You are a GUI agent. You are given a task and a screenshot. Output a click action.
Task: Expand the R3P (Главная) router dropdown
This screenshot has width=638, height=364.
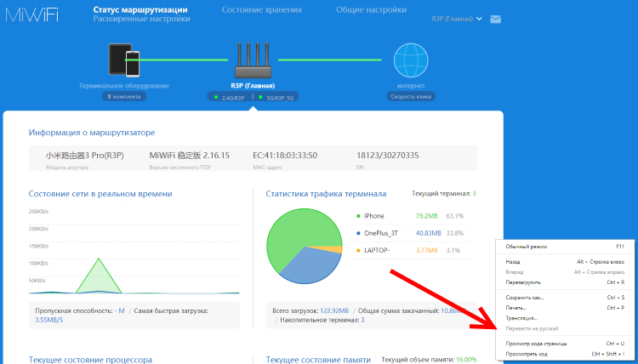coord(457,19)
